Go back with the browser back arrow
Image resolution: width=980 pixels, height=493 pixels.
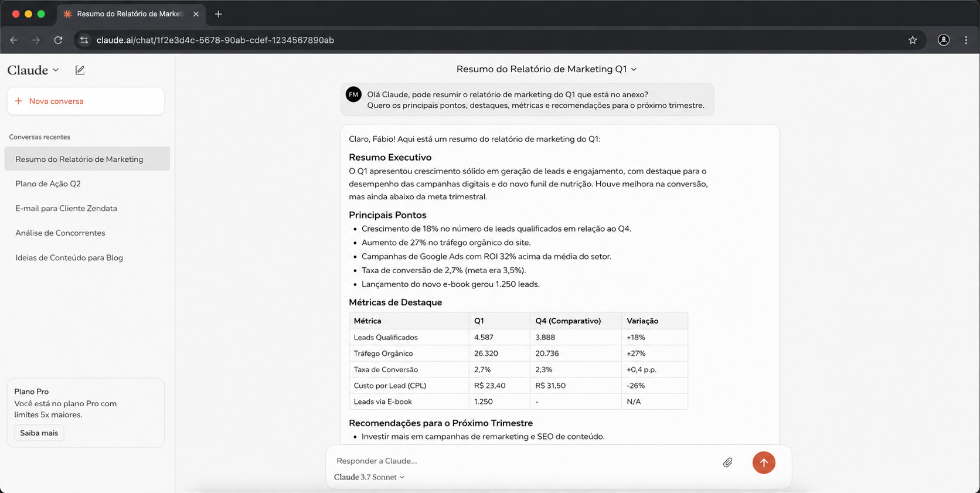(14, 40)
